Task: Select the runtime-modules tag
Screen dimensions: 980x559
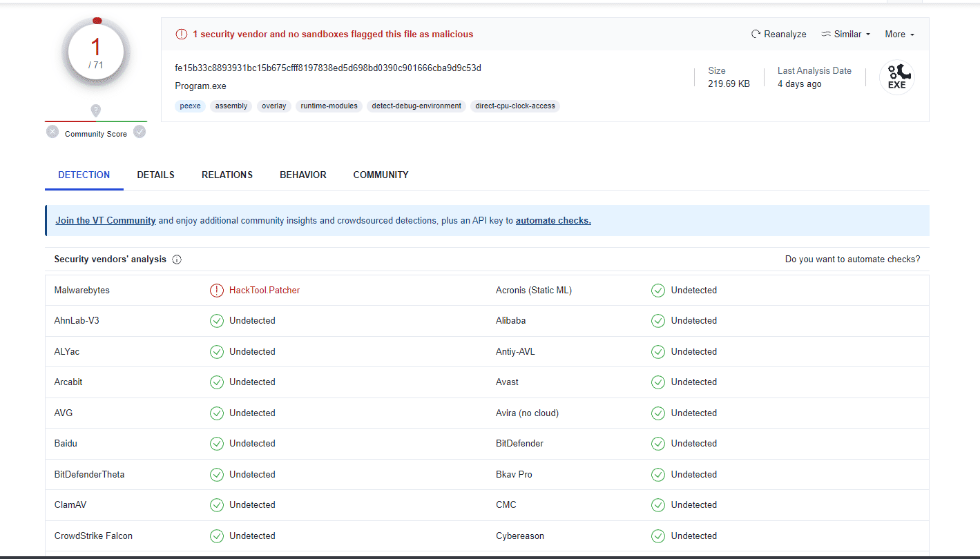Action: pyautogui.click(x=329, y=106)
